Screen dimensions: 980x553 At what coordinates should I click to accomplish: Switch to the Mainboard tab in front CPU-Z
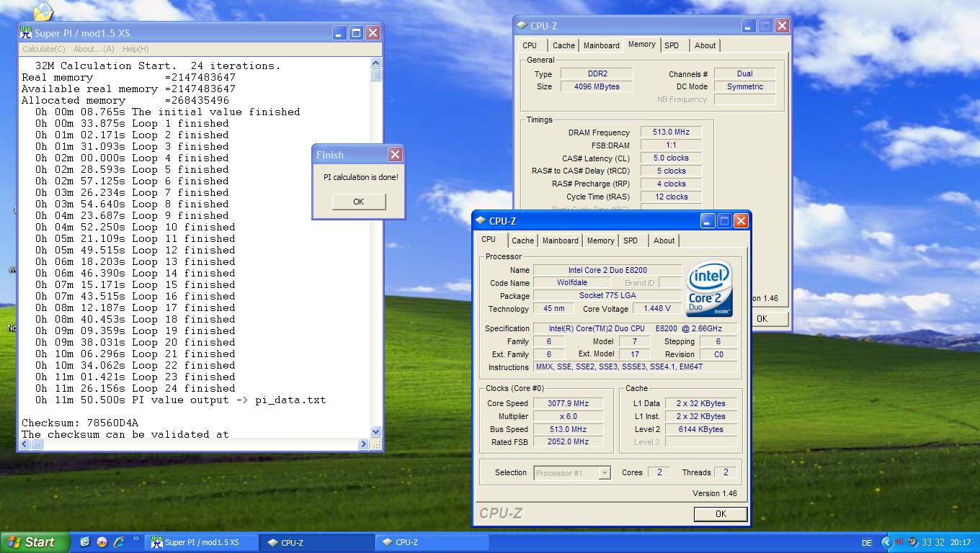click(560, 240)
